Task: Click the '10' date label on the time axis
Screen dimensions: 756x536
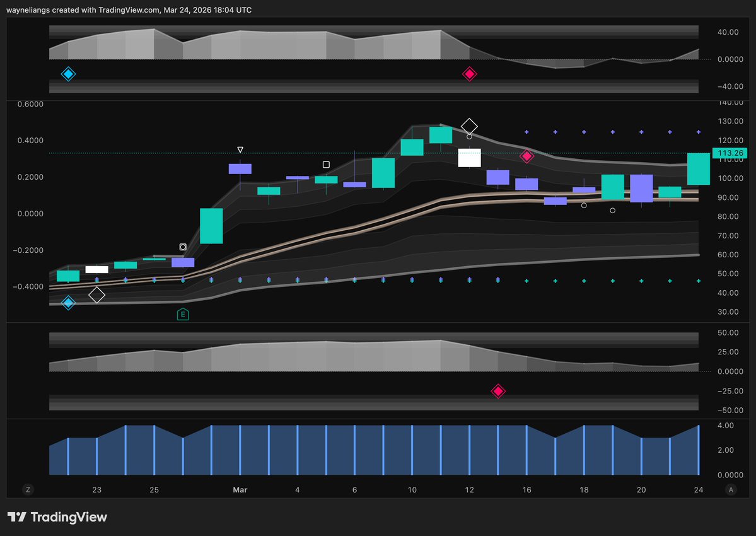Action: point(412,490)
